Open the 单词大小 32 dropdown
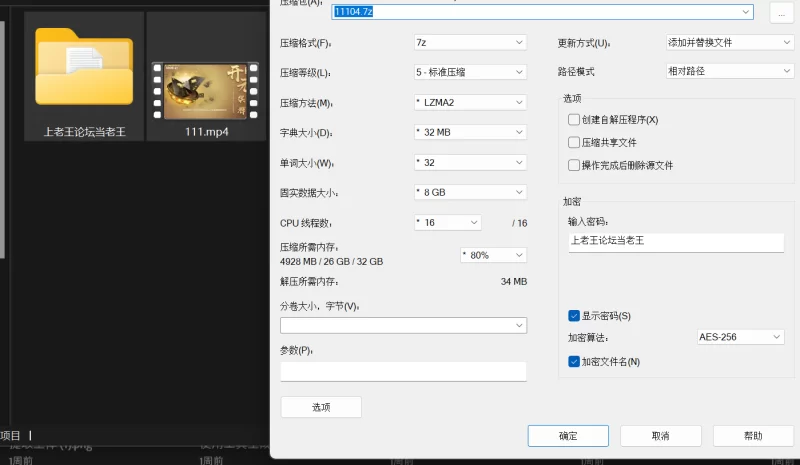This screenshot has height=465, width=800. click(470, 162)
